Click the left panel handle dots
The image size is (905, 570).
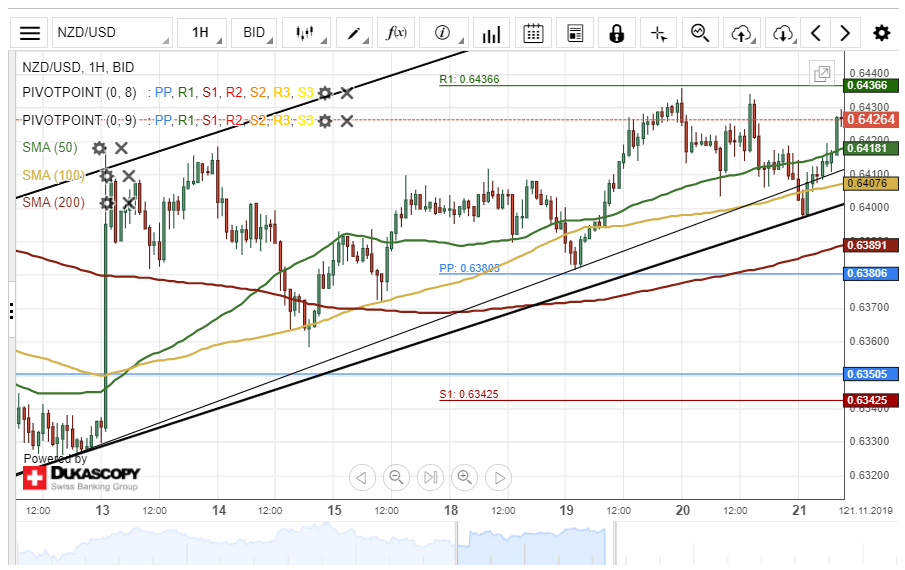12,310
